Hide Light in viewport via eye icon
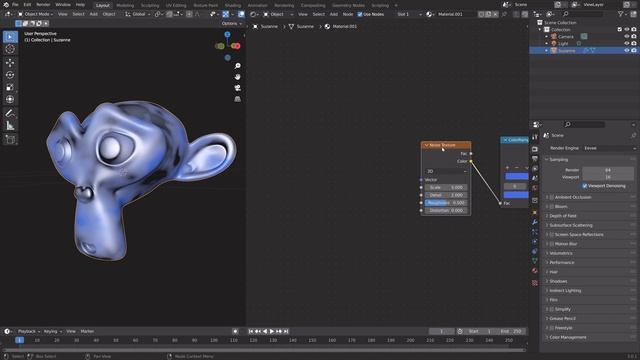Screen dimensions: 640x360 coord(627,44)
